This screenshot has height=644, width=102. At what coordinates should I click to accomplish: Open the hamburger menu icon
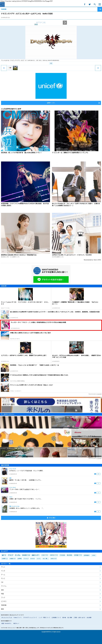click(100, 4)
